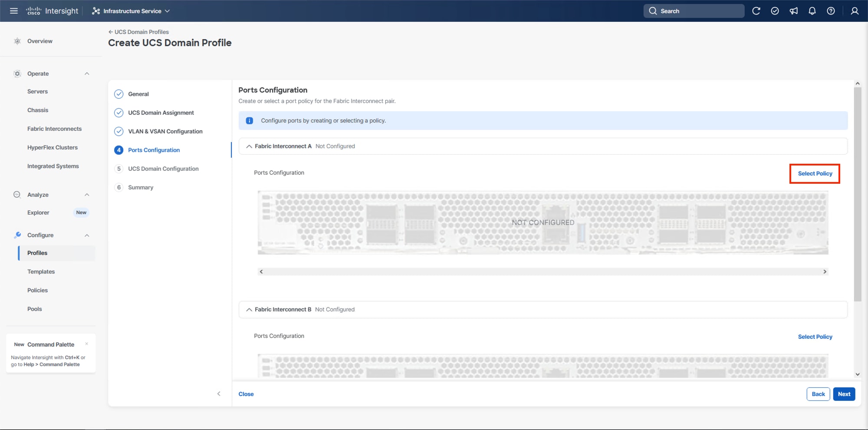The image size is (868, 430).
Task: Click Select Policy for Fabric Interconnect A
Action: point(815,173)
